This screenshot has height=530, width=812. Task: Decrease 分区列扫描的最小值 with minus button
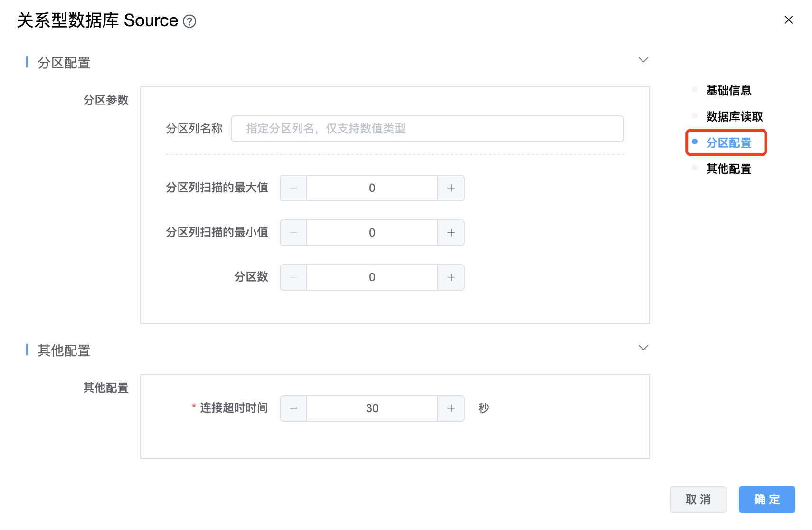tap(293, 233)
